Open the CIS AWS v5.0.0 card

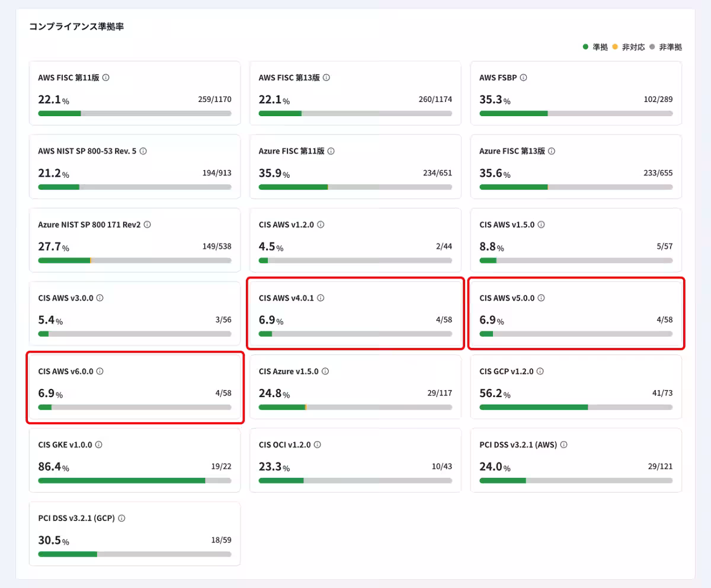575,313
